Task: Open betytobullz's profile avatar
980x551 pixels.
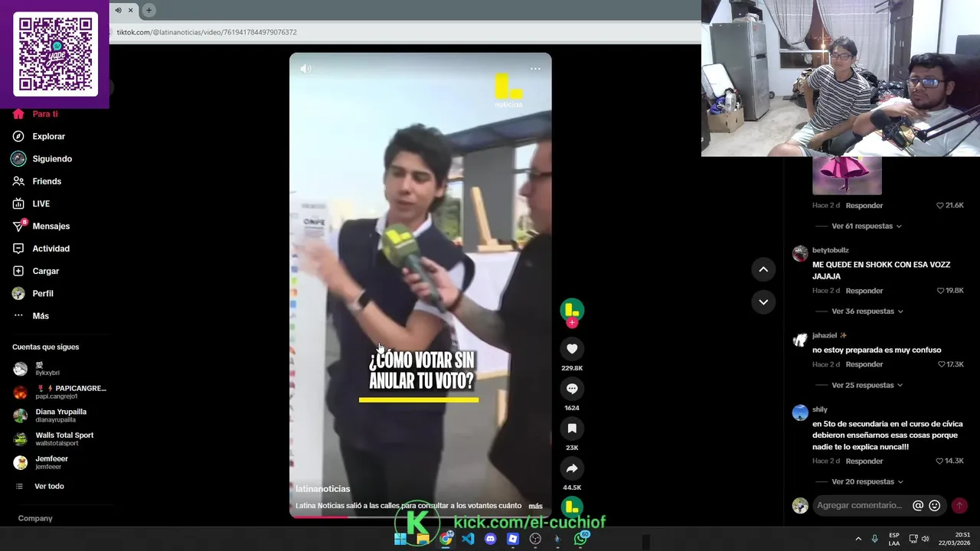Action: tap(800, 254)
